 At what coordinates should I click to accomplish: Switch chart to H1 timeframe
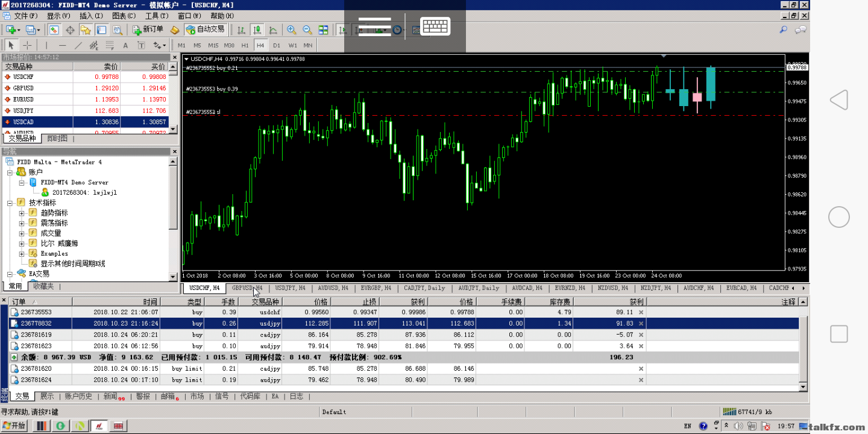point(245,45)
